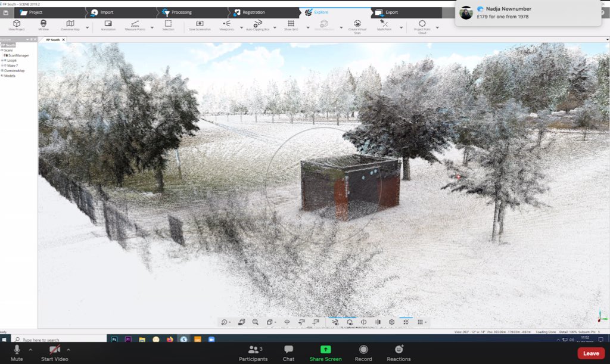This screenshot has width=610, height=364.
Task: Select the Annotation tool
Action: click(x=108, y=24)
